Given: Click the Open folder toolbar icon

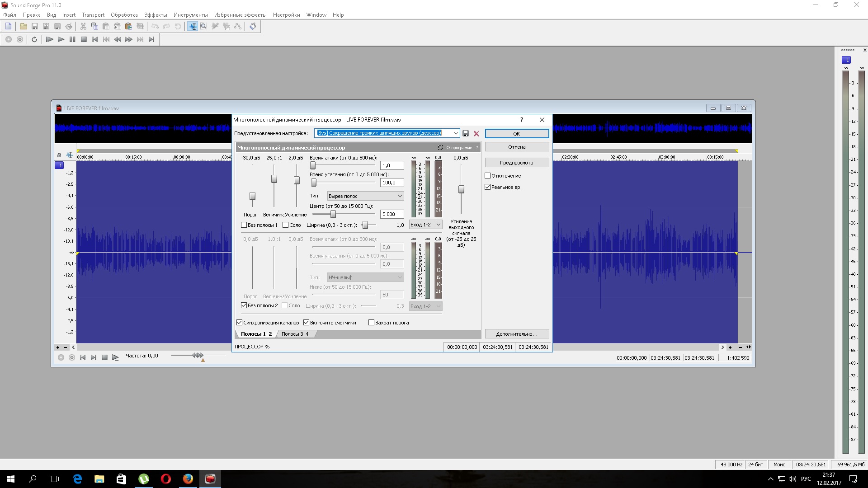Looking at the screenshot, I should [x=24, y=26].
